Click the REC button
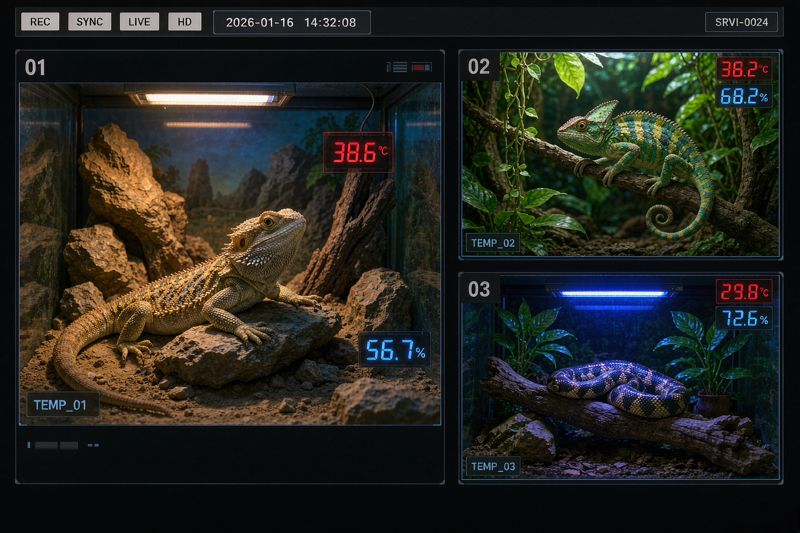 click(40, 22)
